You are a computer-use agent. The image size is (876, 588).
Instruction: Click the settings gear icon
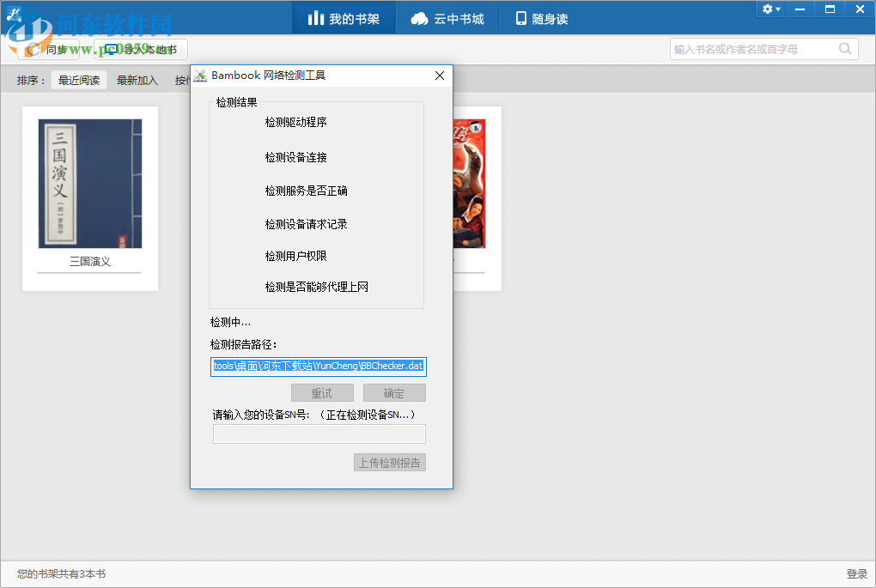pos(766,9)
